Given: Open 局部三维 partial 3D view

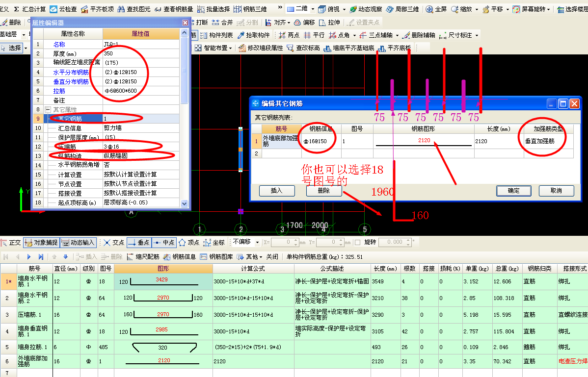Looking at the screenshot, I should [x=402, y=9].
